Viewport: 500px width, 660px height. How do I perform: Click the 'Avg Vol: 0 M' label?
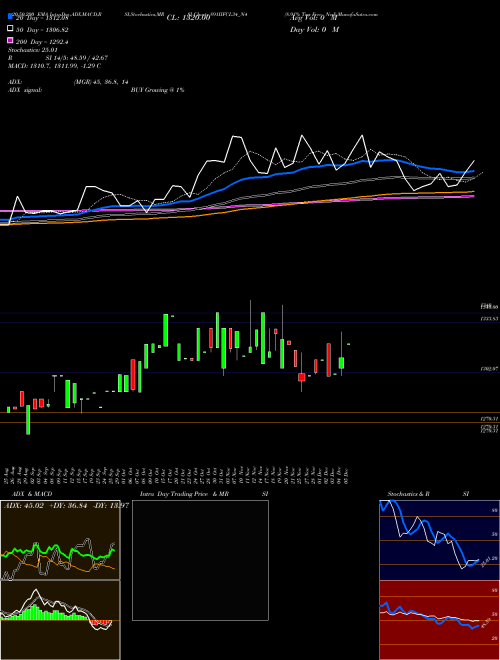(314, 18)
